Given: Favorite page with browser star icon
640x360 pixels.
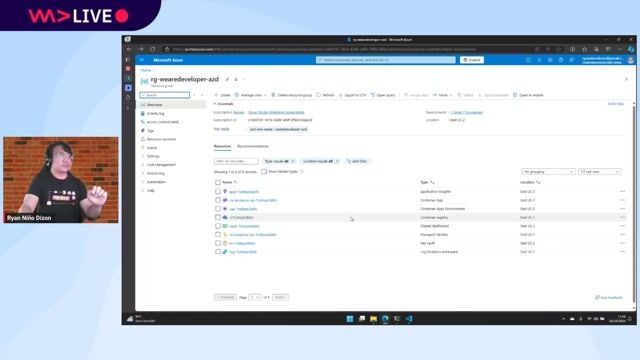Looking at the screenshot, I should 559,49.
